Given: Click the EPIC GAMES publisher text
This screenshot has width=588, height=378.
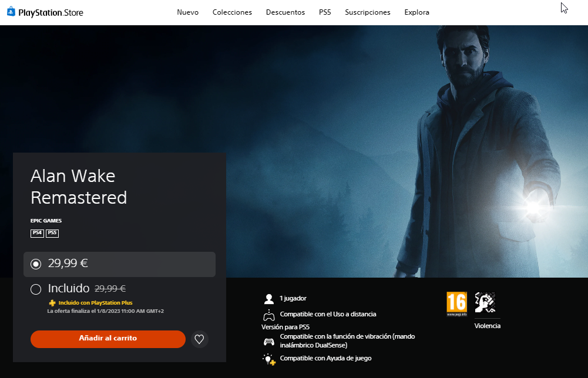Looking at the screenshot, I should coord(46,221).
